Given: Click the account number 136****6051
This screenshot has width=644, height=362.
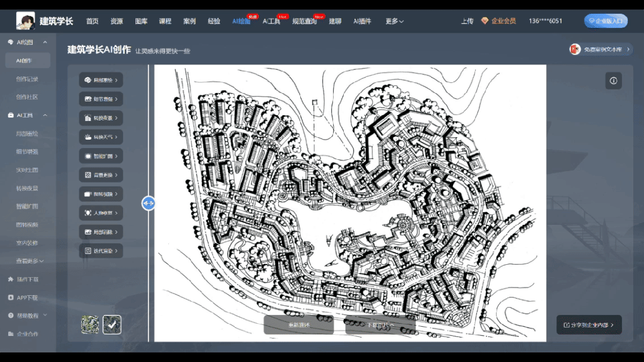Looking at the screenshot, I should click(546, 21).
